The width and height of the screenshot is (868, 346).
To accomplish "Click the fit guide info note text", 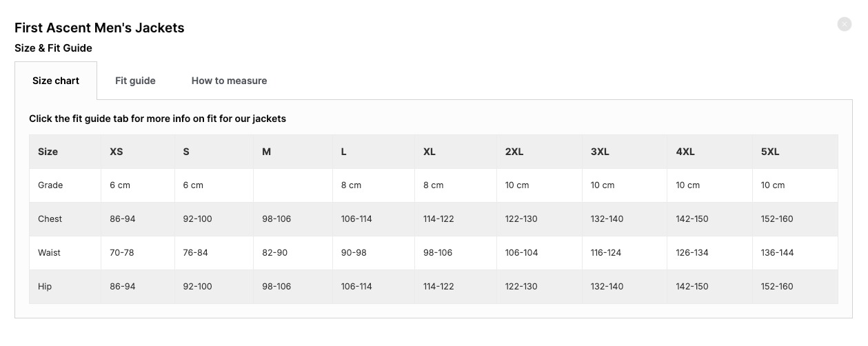I will 157,119.
